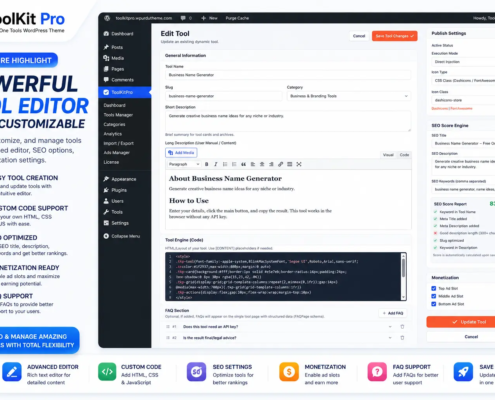Click the Tool Name input field
The height and width of the screenshot is (400, 495).
coord(288,75)
